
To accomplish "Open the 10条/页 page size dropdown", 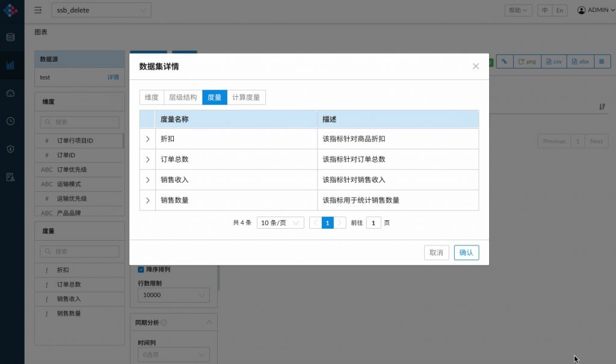I will coord(280,223).
